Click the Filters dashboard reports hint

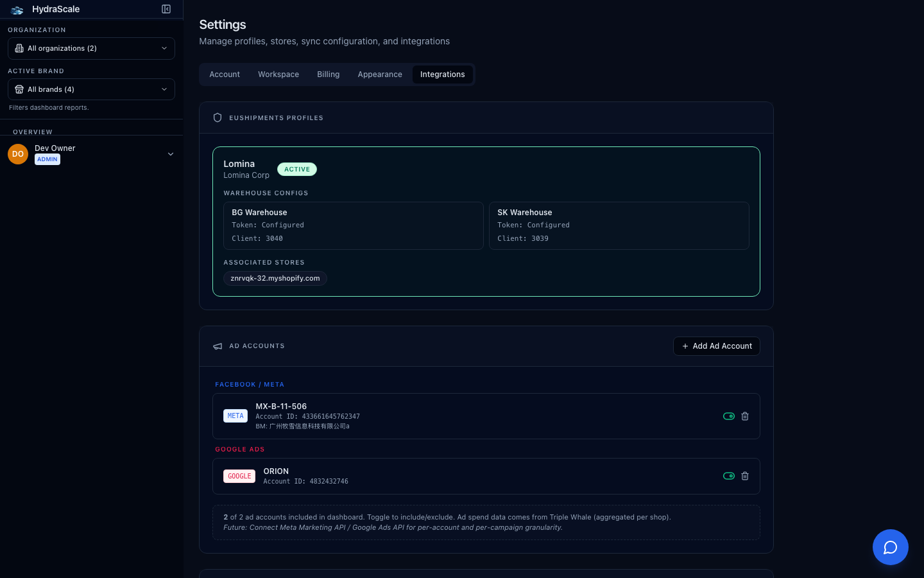coord(49,108)
